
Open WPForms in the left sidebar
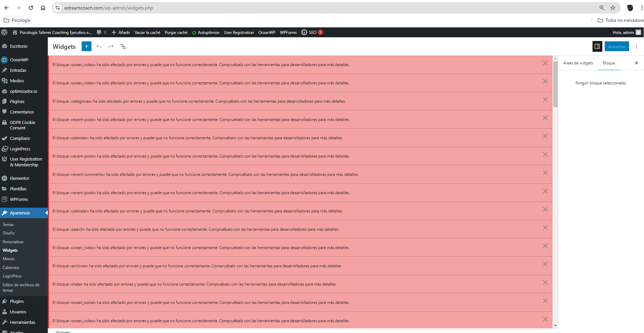click(x=19, y=200)
